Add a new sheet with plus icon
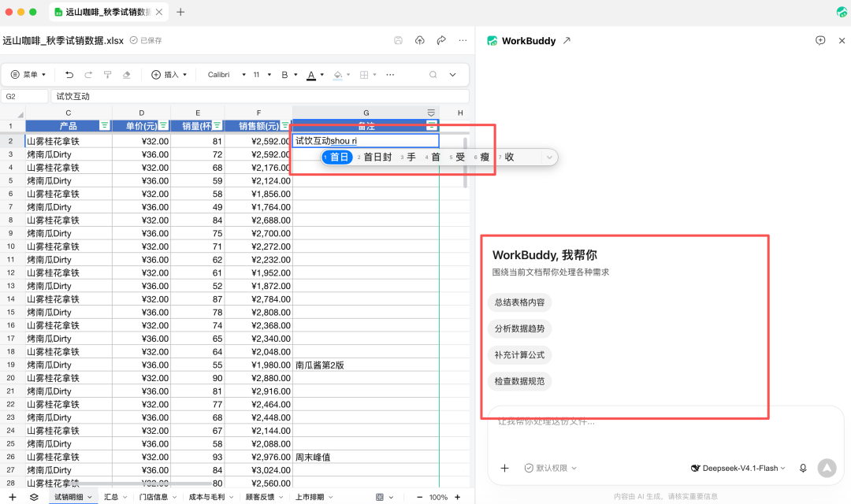 click(x=13, y=497)
